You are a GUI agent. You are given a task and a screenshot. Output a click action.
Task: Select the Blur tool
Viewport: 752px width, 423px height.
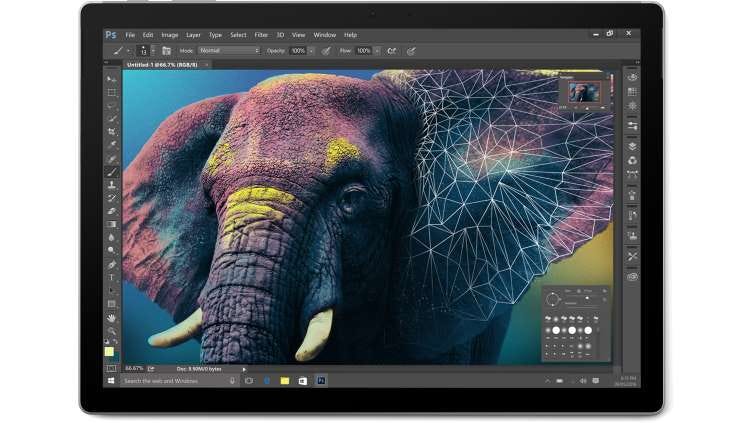111,237
